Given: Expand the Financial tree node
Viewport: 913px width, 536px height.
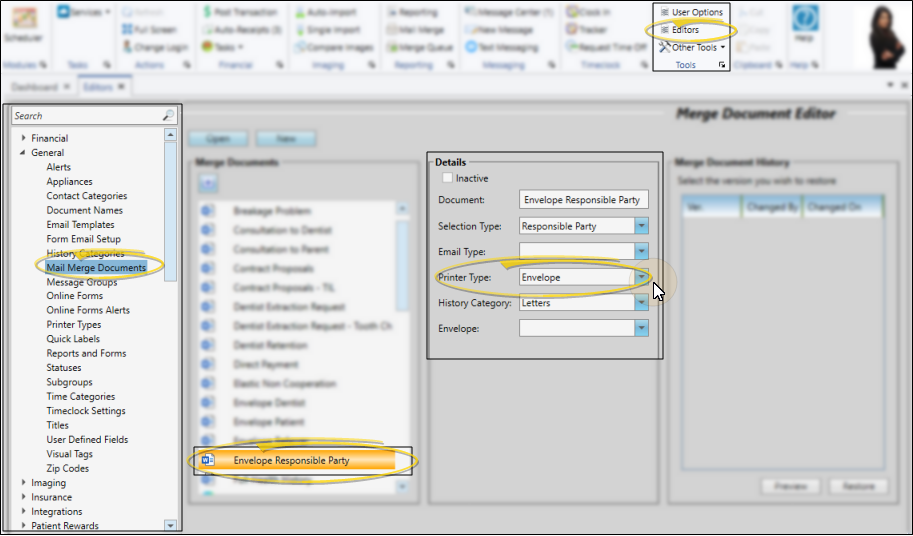Looking at the screenshot, I should (x=23, y=138).
